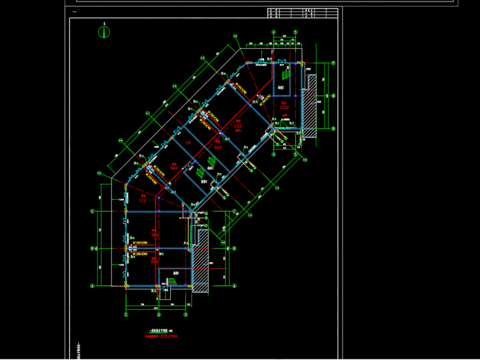
Task: Pick the hatched block beside the lower wing
Action: coord(201,261)
